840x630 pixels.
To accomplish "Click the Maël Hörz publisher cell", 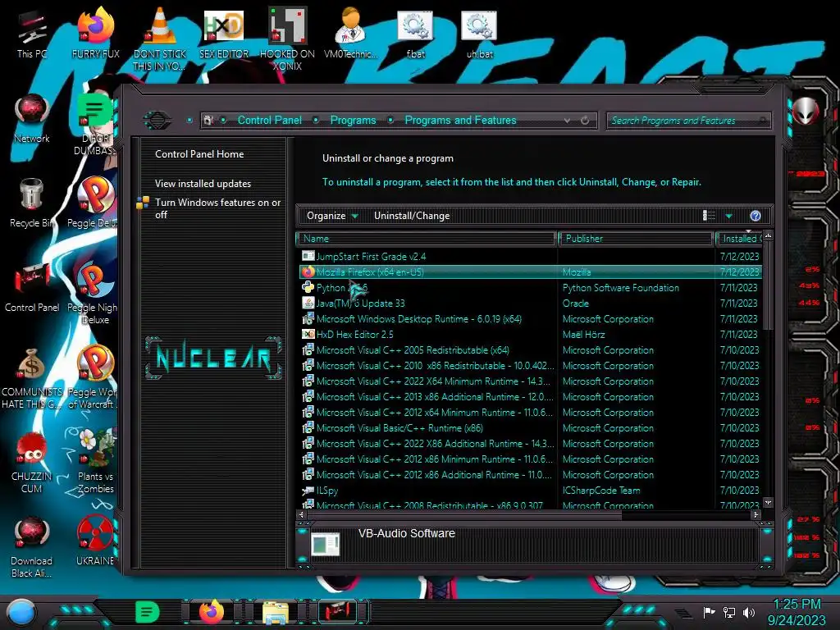I will (583, 334).
